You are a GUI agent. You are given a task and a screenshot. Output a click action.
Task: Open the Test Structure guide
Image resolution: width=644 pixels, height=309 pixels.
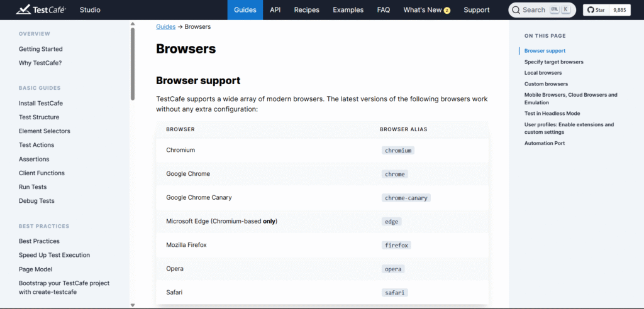coord(39,117)
